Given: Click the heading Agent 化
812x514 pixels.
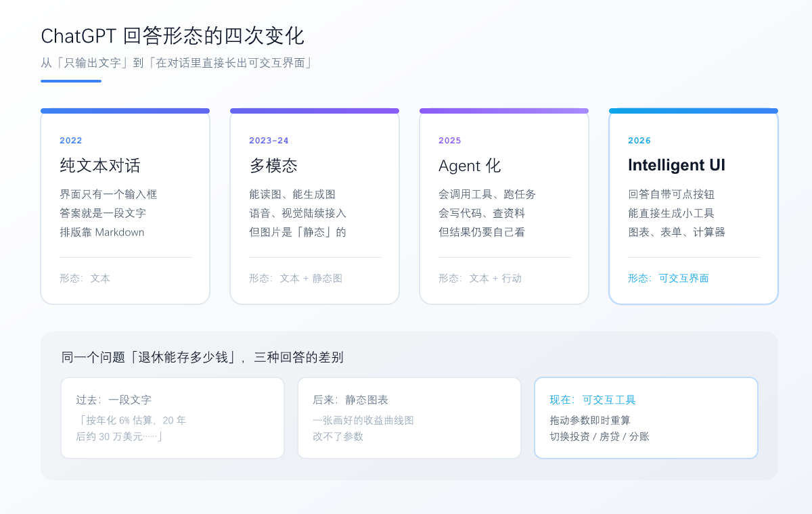Looking at the screenshot, I should pyautogui.click(x=470, y=166).
